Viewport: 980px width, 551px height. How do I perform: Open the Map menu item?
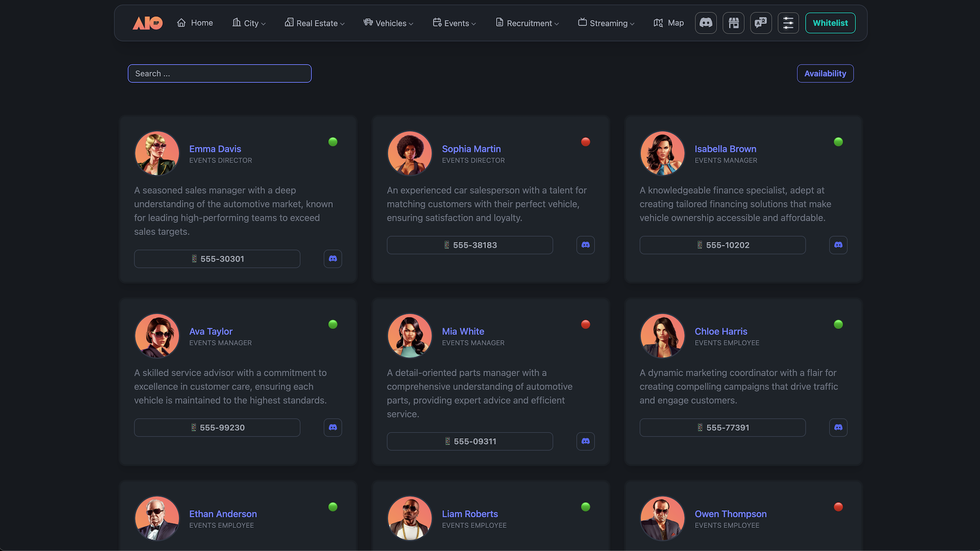click(669, 23)
